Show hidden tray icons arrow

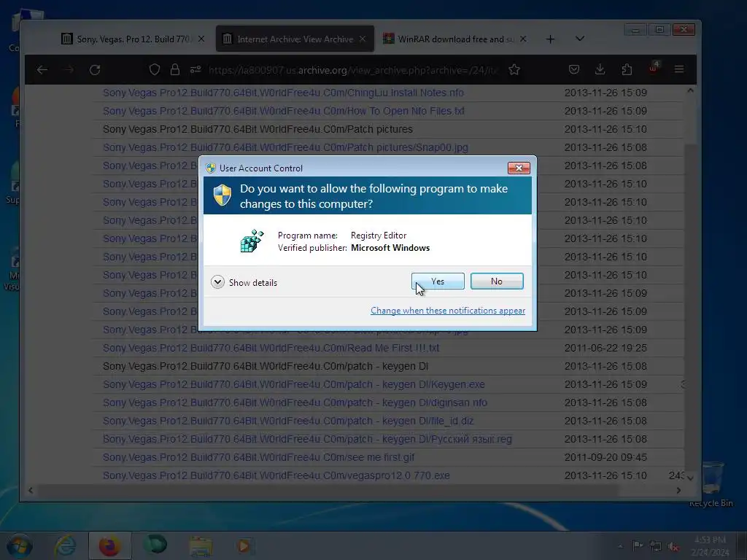[x=620, y=546]
